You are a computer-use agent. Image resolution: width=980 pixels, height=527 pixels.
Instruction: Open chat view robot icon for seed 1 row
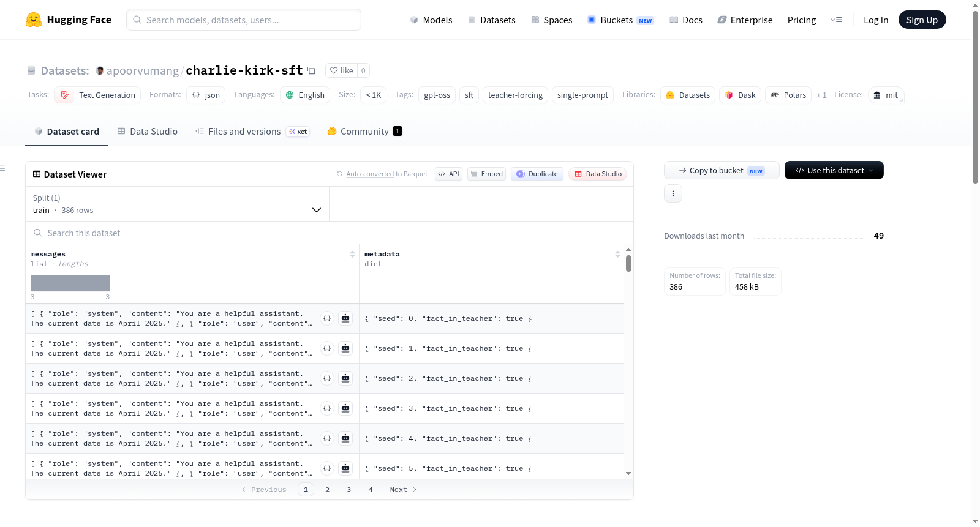(345, 348)
